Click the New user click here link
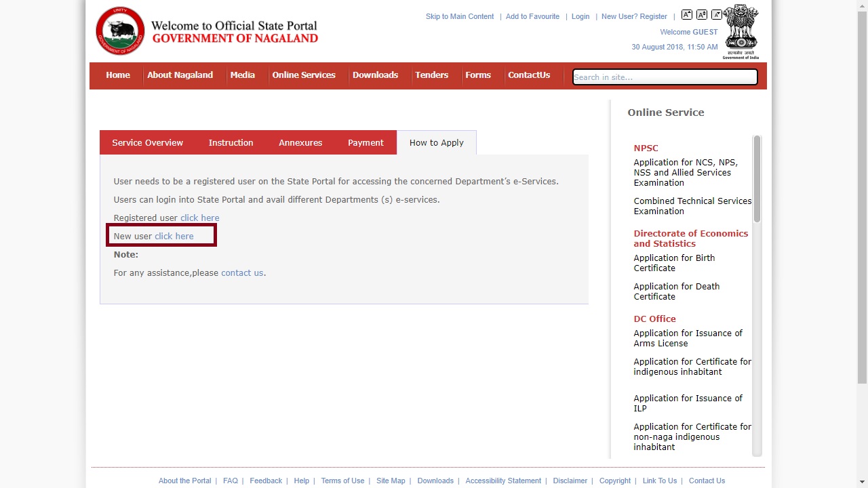The width and height of the screenshot is (868, 488). 174,236
